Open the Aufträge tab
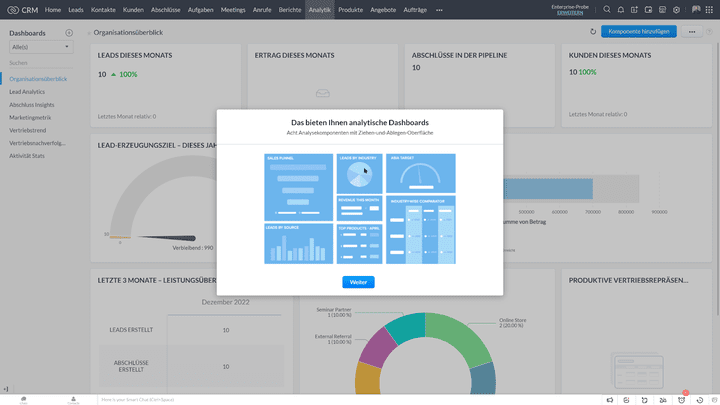720x405 pixels. pyautogui.click(x=415, y=10)
